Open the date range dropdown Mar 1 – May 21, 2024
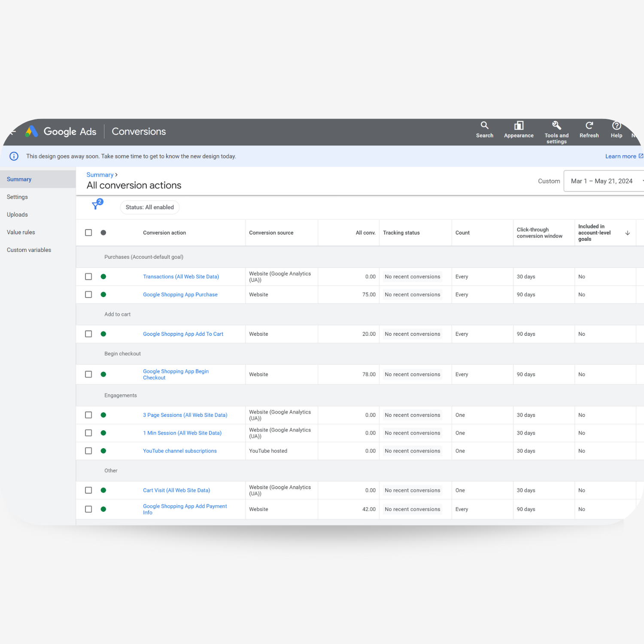Screen dimensions: 644x644 pos(604,181)
